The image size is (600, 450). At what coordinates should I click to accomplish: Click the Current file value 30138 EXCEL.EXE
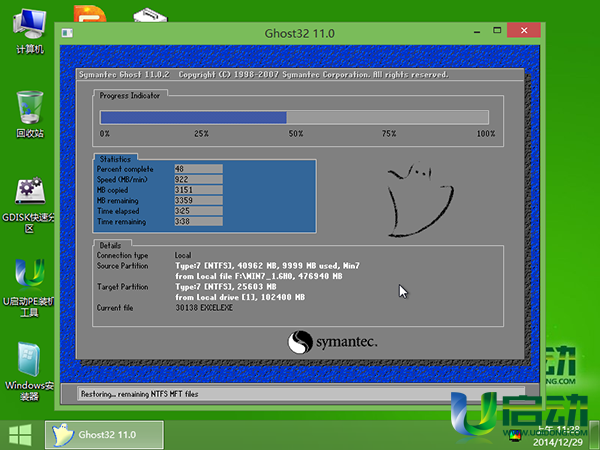(204, 308)
